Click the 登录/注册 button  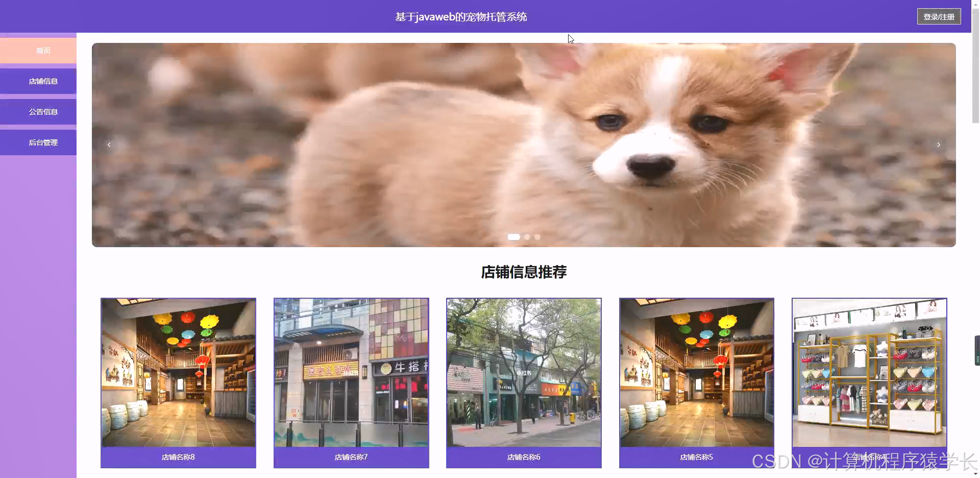pyautogui.click(x=939, y=16)
